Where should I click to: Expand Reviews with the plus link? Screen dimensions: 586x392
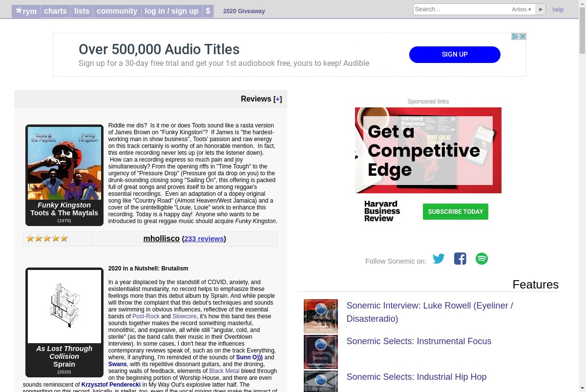[x=277, y=99]
